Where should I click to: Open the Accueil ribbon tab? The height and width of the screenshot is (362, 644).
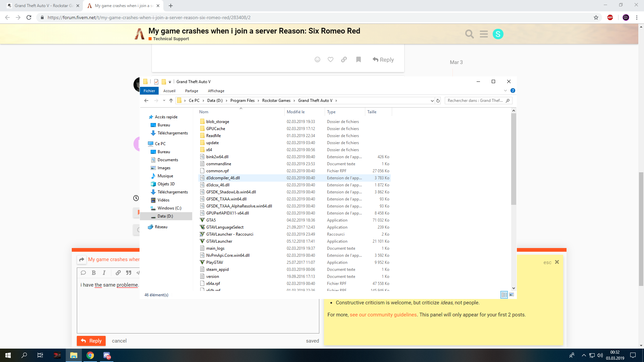coord(169,91)
